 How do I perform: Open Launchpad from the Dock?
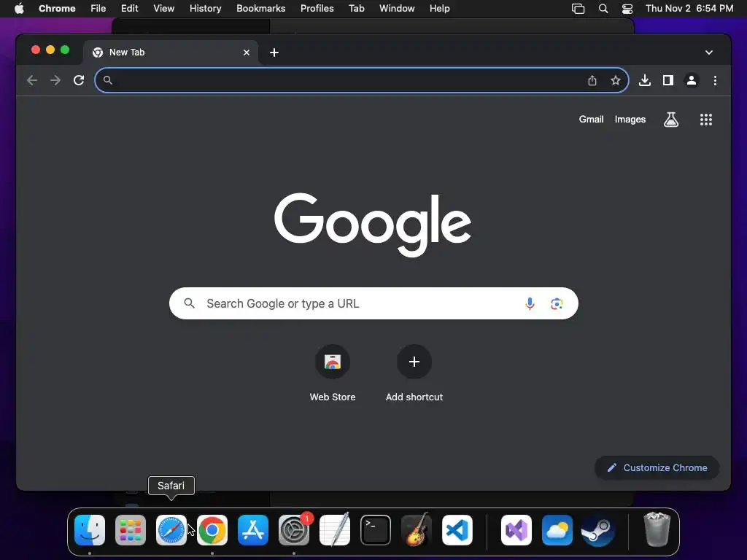tap(131, 530)
